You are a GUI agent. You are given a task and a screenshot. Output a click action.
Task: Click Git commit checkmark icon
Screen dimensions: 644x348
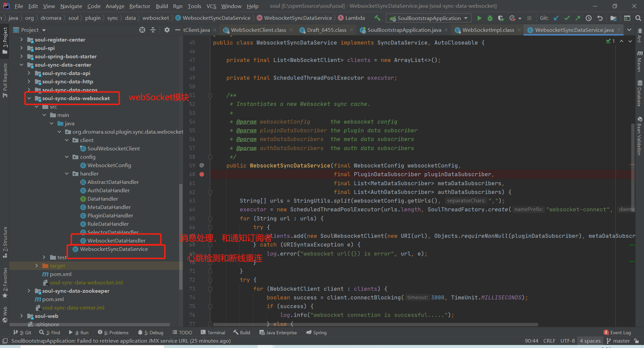coord(567,18)
